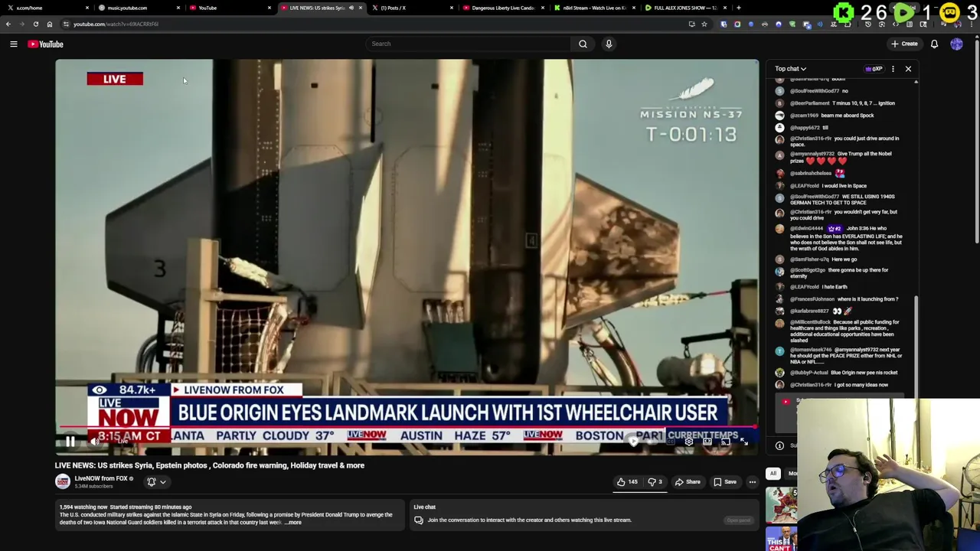Open the video title text

click(210, 465)
